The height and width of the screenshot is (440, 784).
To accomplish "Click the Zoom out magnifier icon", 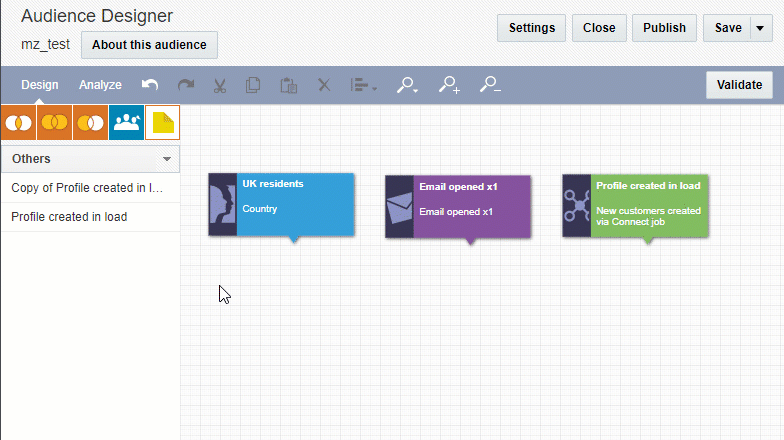I will coord(490,85).
